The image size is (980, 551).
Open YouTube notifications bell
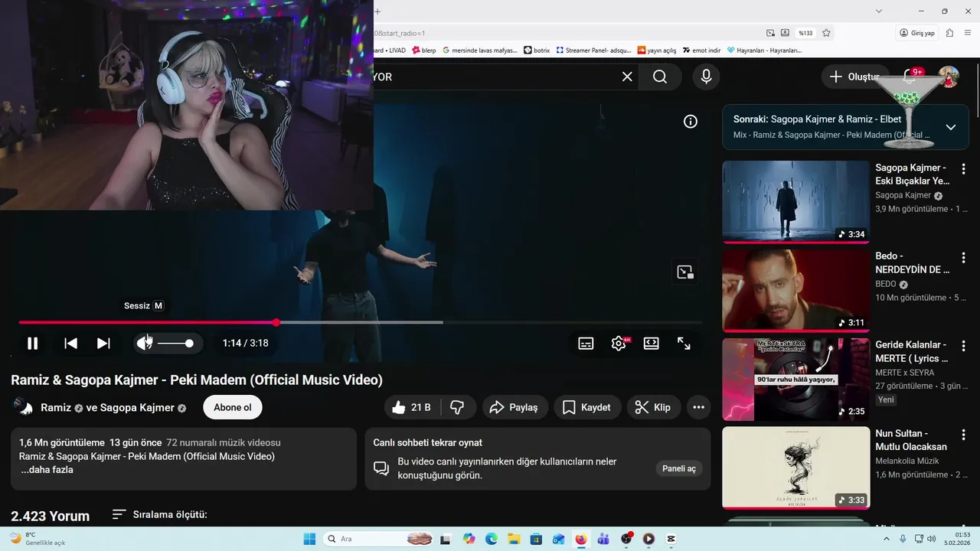pos(910,77)
